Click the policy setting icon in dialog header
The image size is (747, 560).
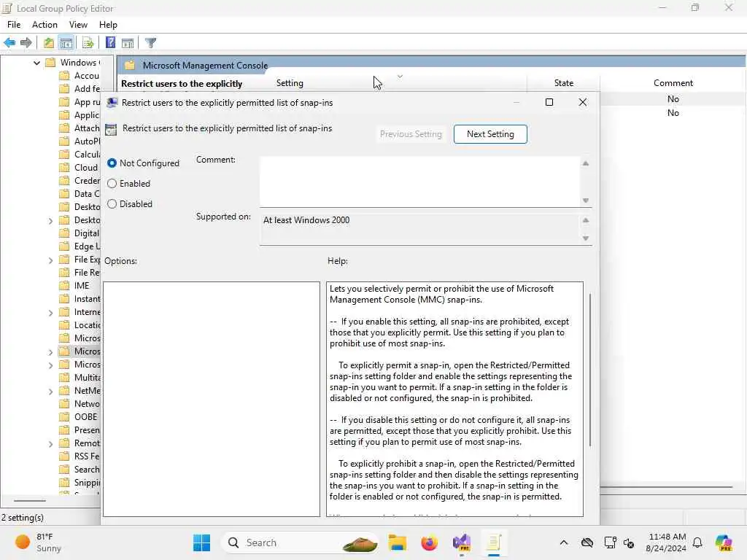(111, 130)
